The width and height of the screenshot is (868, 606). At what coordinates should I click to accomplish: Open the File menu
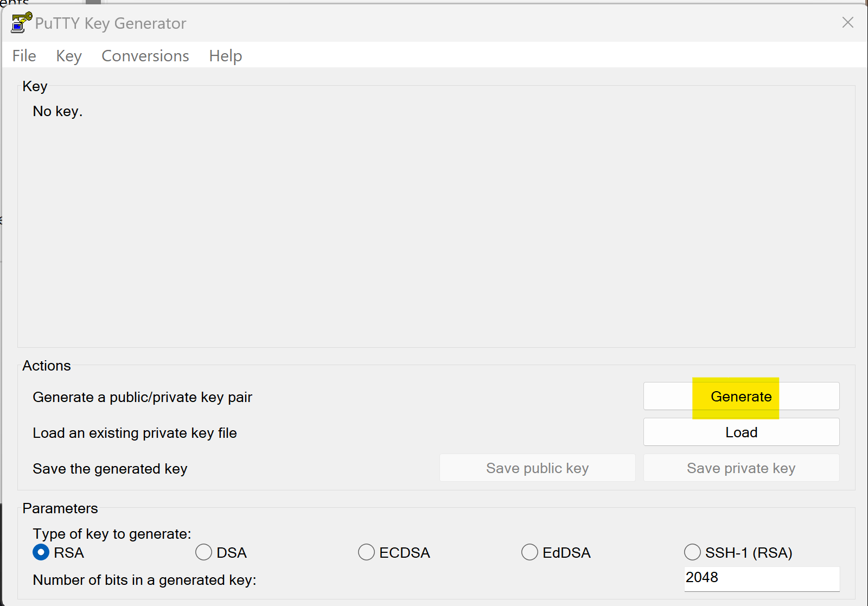(x=24, y=56)
